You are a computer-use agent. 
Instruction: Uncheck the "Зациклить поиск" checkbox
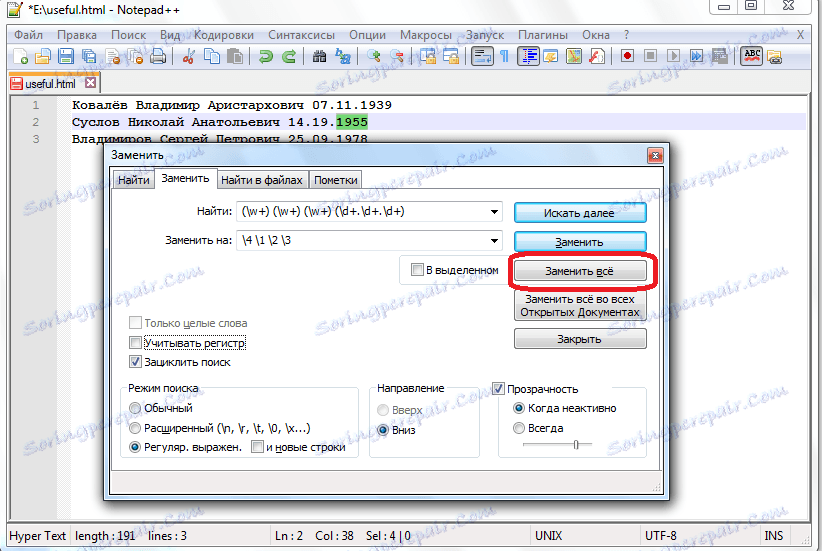(x=135, y=362)
